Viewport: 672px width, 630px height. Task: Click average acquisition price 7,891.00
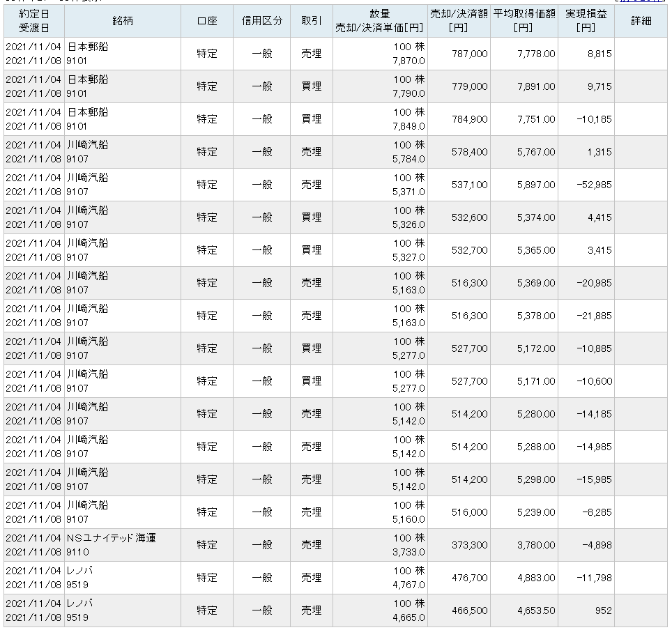pyautogui.click(x=536, y=86)
